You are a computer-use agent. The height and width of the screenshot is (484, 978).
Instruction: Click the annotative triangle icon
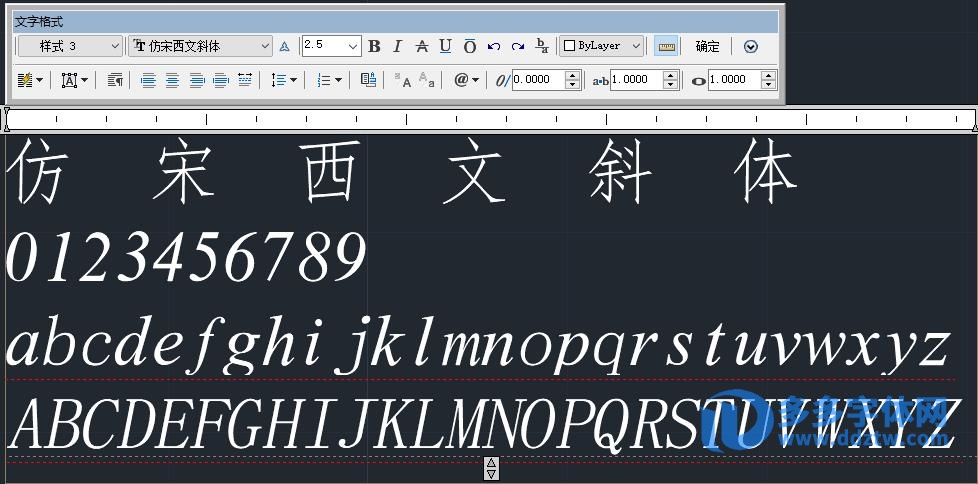click(284, 46)
